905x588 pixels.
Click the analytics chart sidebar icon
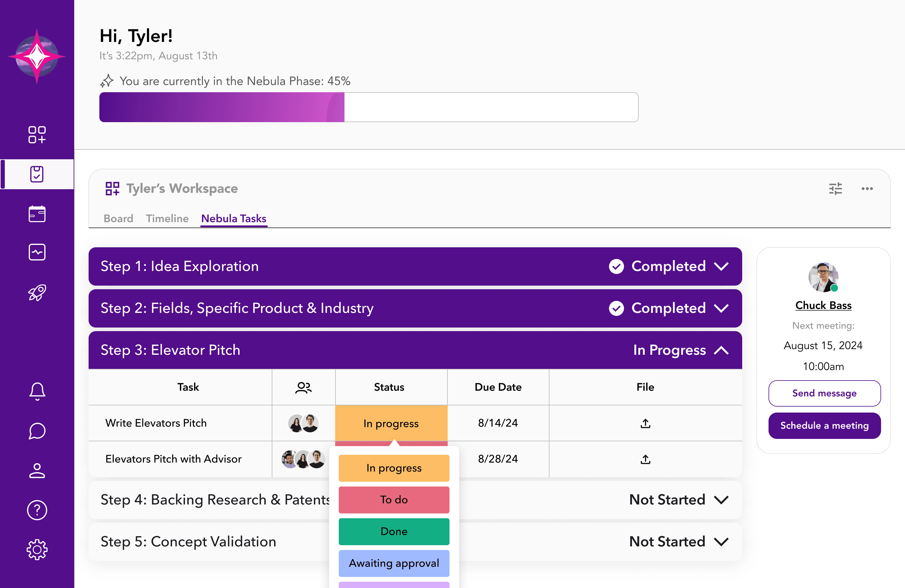click(37, 252)
